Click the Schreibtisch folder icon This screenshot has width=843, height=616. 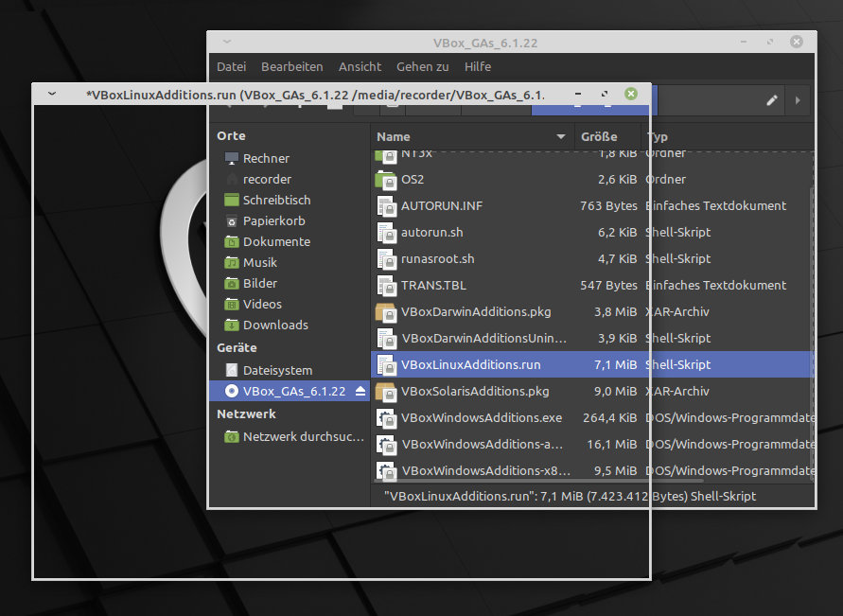point(231,200)
